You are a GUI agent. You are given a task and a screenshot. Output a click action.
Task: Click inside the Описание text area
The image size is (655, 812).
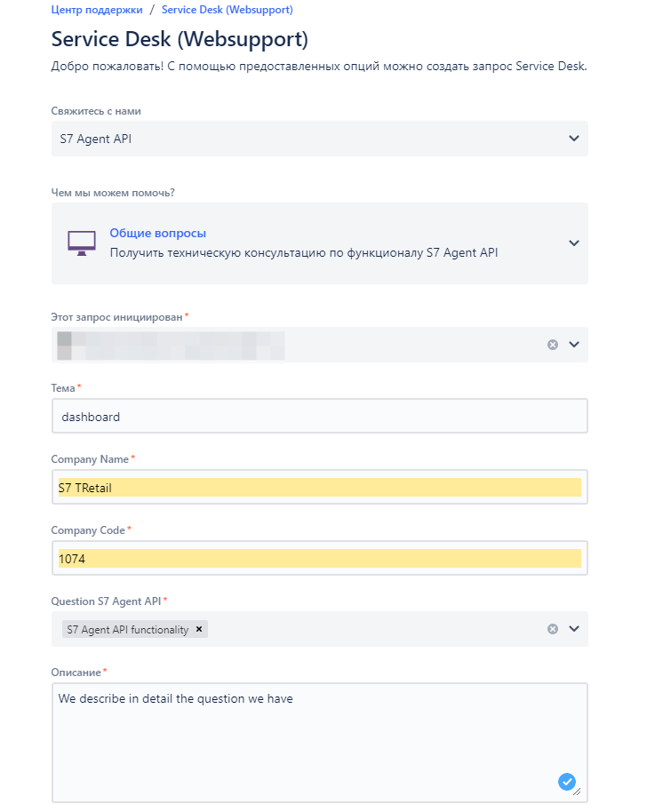[320, 743]
